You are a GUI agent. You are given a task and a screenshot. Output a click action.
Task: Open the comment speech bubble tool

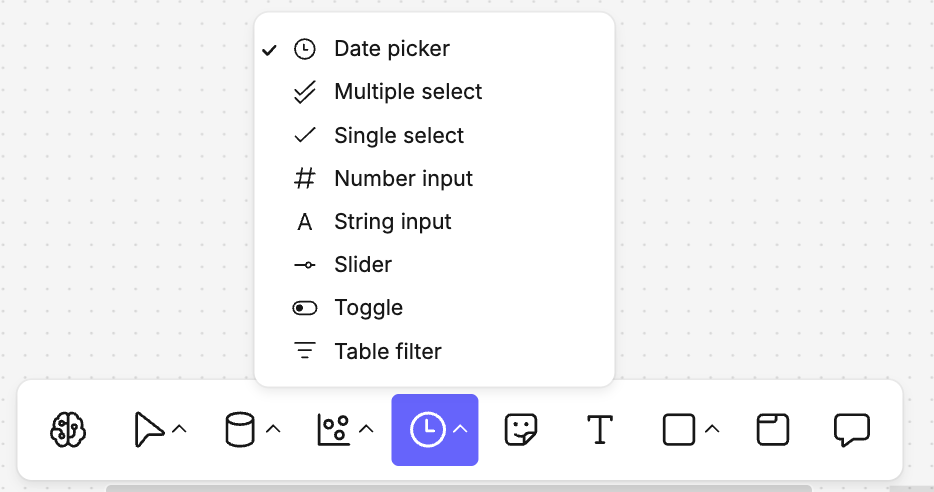point(851,430)
